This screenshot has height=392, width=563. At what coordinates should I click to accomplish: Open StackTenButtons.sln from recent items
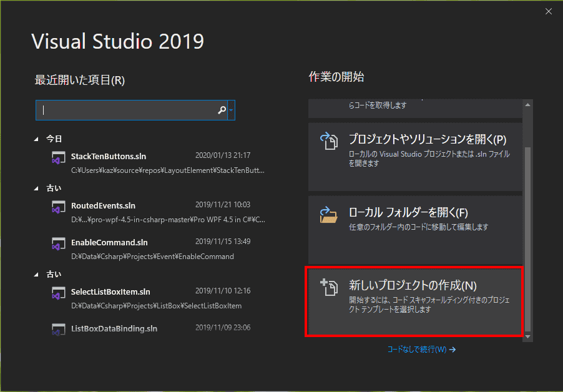click(x=158, y=163)
